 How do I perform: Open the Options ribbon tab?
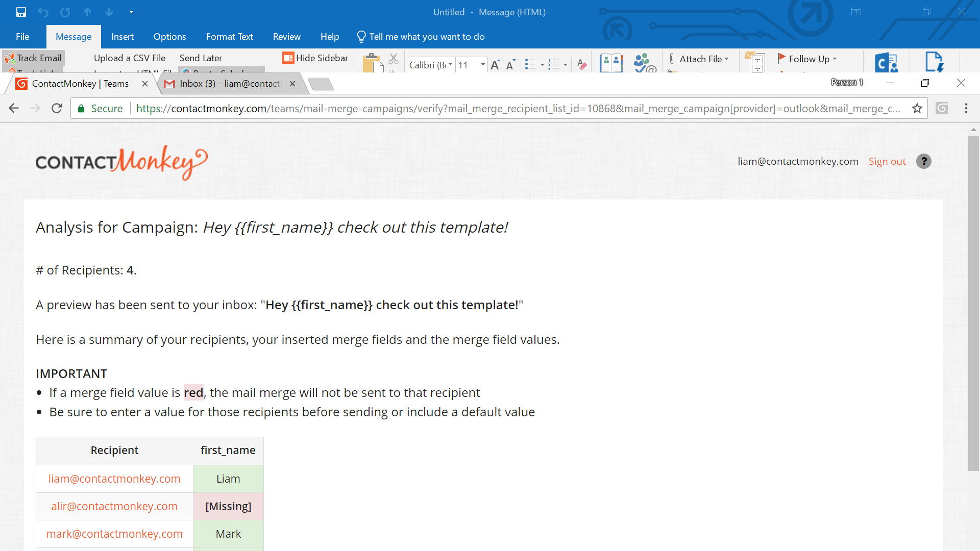point(169,37)
